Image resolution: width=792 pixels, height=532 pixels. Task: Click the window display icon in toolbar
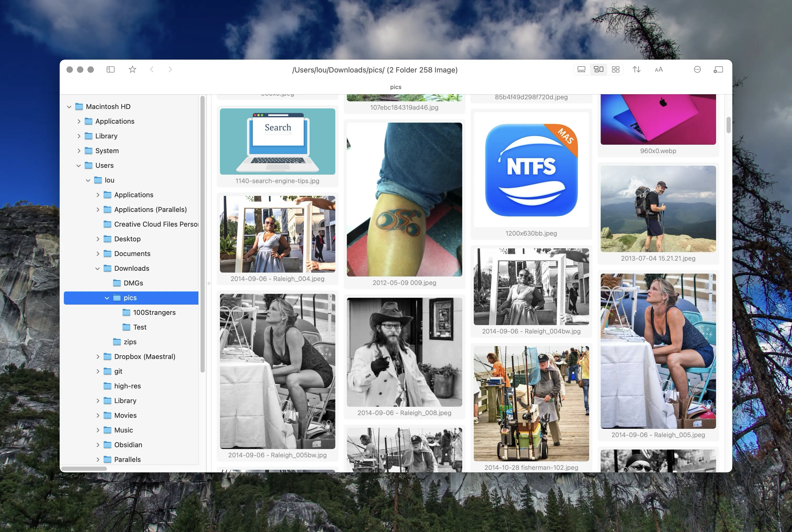coord(718,70)
